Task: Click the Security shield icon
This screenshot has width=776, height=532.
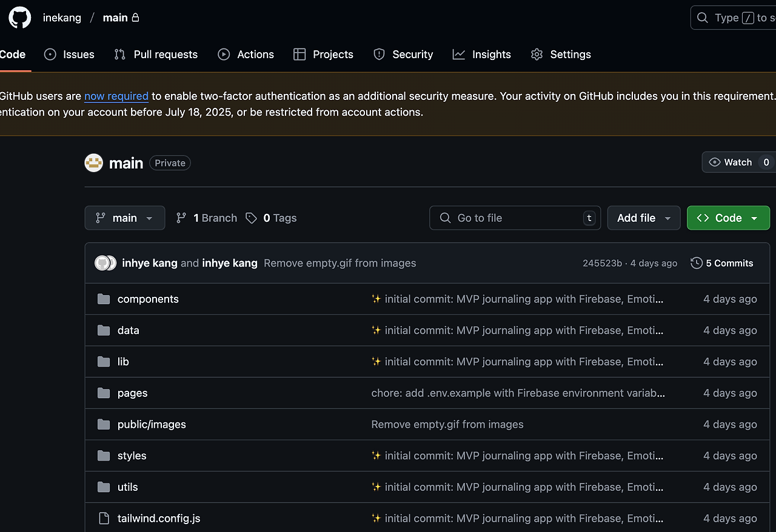Action: 379,55
